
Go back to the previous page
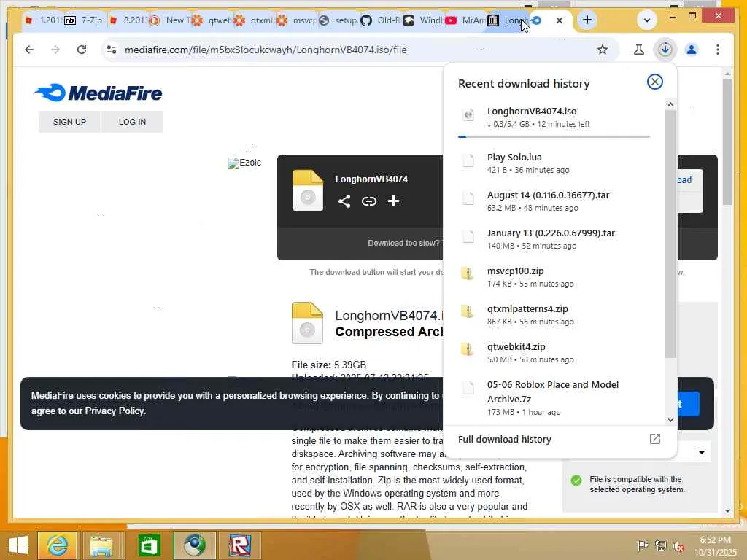[x=29, y=50]
